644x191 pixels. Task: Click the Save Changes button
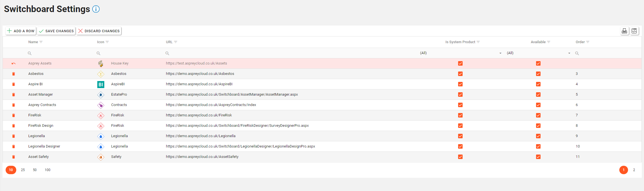tap(56, 31)
